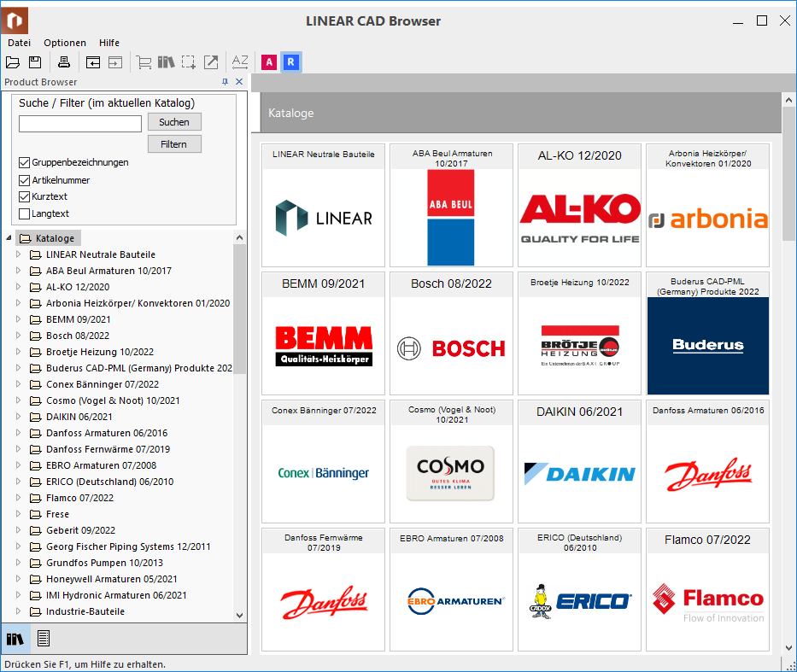
Task: Click the shopping cart toolbar icon
Action: click(x=144, y=62)
